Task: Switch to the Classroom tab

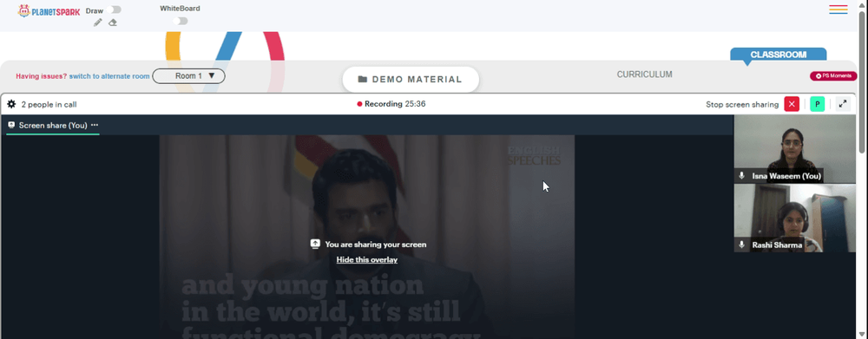Action: point(778,55)
